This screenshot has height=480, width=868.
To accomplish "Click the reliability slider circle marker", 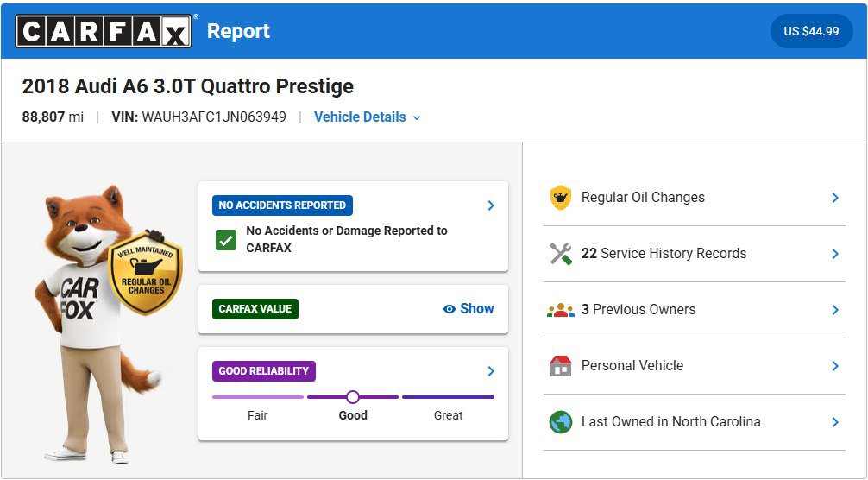I will coord(353,397).
